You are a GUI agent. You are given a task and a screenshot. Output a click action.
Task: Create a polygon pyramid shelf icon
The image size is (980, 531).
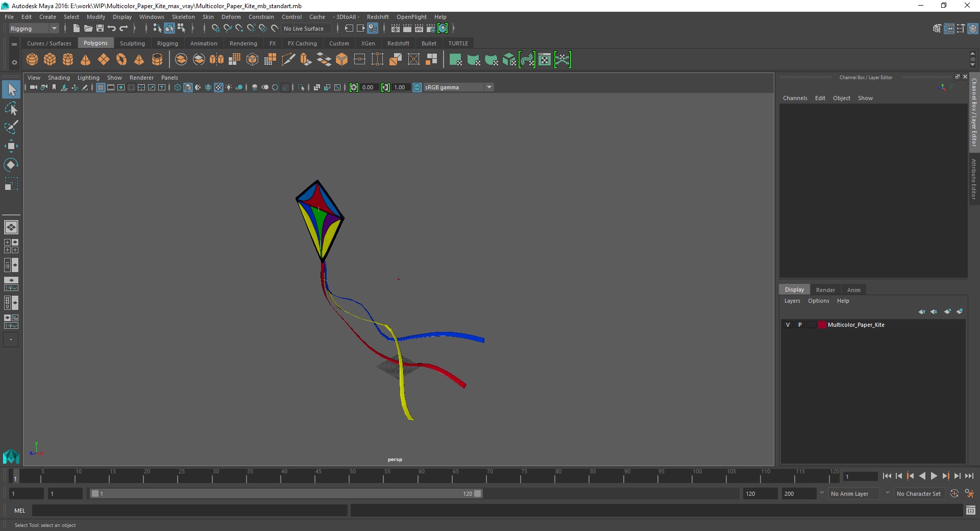click(139, 60)
